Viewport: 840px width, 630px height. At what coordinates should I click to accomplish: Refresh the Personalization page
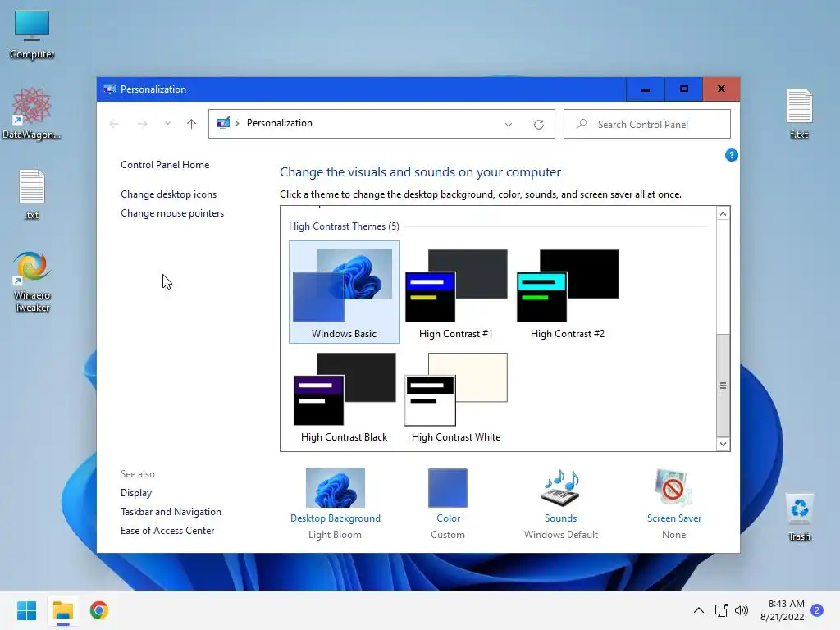pos(539,125)
